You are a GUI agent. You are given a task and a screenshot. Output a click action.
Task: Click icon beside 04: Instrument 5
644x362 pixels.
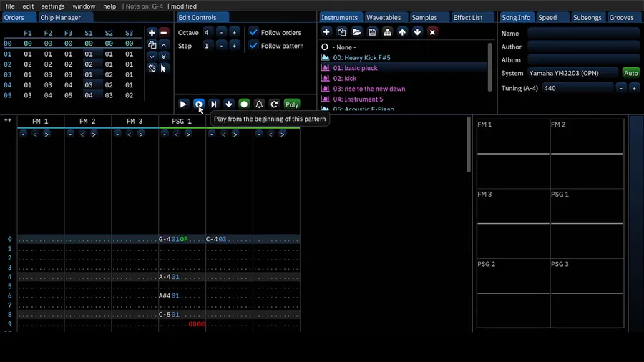[325, 99]
